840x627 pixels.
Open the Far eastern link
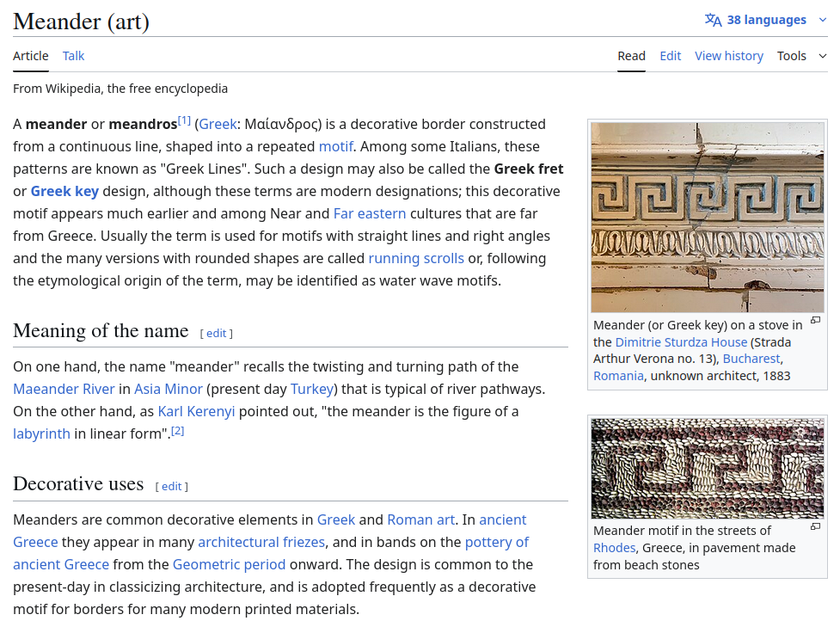[x=370, y=214]
